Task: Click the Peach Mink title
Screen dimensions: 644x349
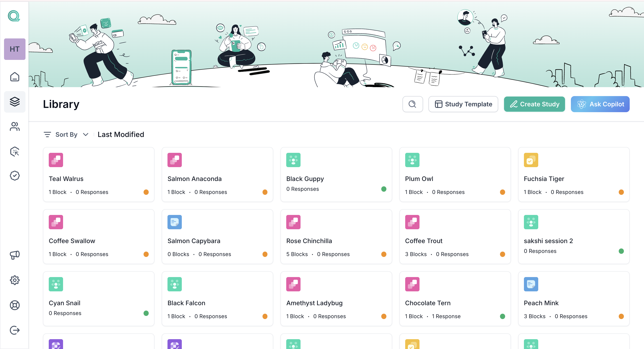Action: click(541, 303)
